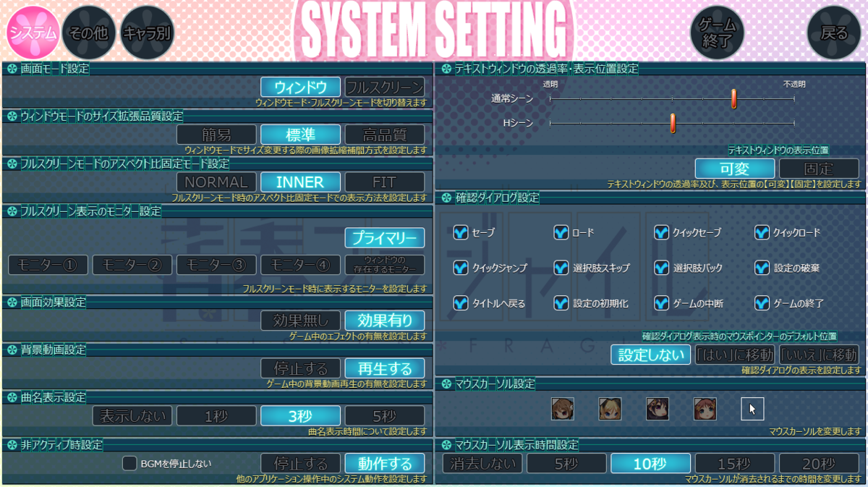Toggle クイックロード confirmation checkbox
868x487 pixels.
(x=762, y=232)
